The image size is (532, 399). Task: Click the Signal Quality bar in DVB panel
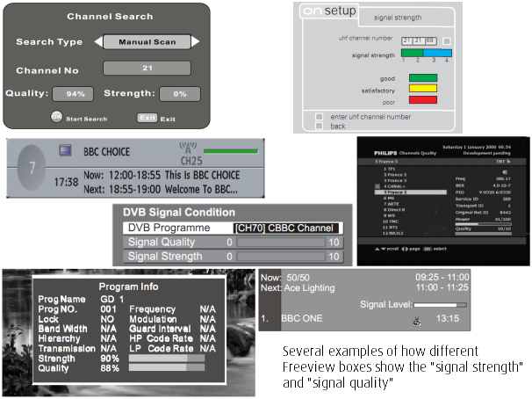coord(281,242)
